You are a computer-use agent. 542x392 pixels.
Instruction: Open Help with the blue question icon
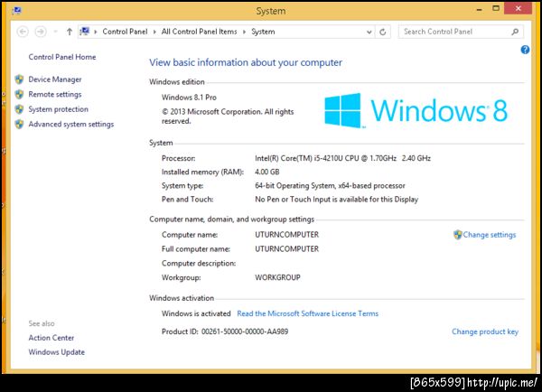525,50
